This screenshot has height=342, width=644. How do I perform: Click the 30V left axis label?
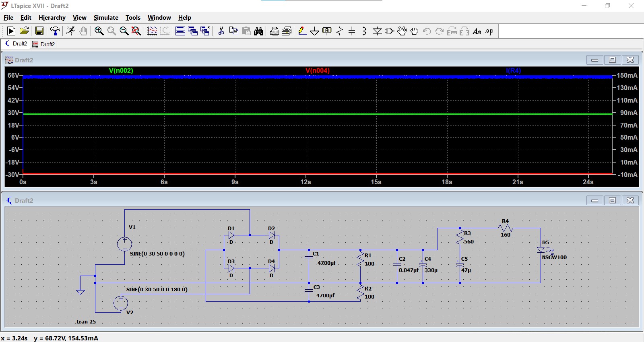click(x=13, y=113)
